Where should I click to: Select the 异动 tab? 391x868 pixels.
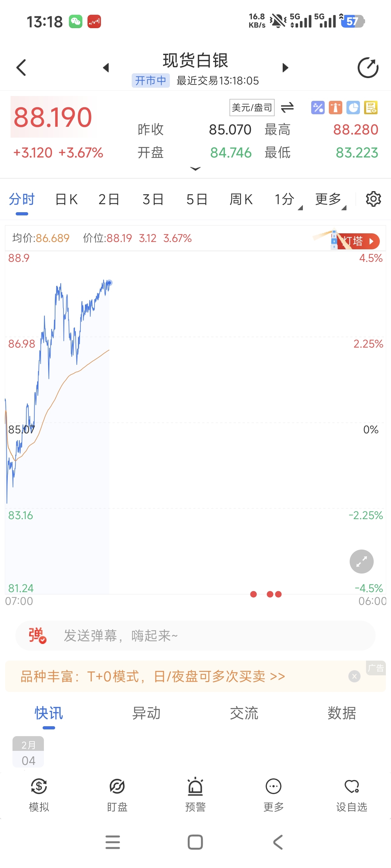point(146,713)
